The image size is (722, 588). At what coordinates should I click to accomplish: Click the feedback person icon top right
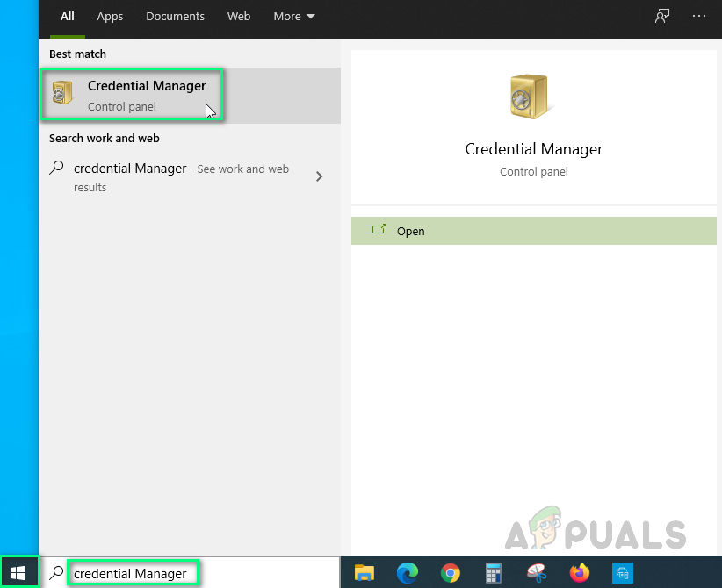[661, 16]
